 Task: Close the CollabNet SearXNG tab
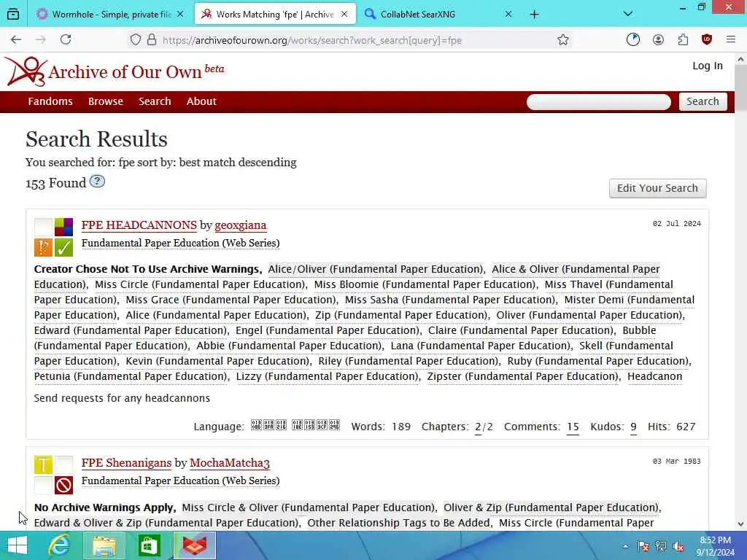pyautogui.click(x=508, y=15)
